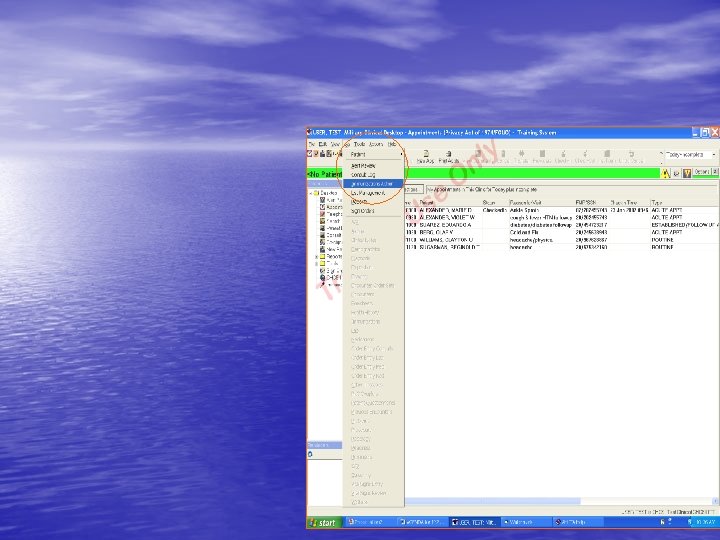
Task: Expand the Tools folder in tree
Action: (x=316, y=264)
